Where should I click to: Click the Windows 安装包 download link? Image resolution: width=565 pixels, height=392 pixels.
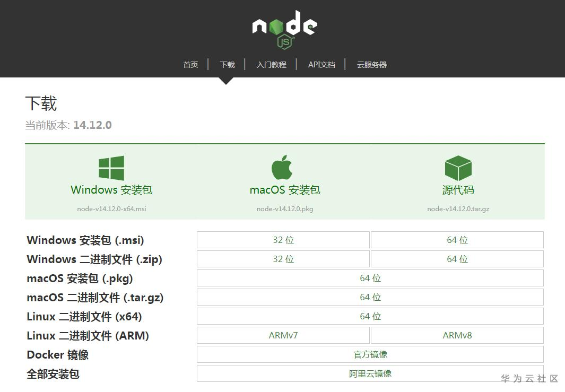pyautogui.click(x=111, y=190)
